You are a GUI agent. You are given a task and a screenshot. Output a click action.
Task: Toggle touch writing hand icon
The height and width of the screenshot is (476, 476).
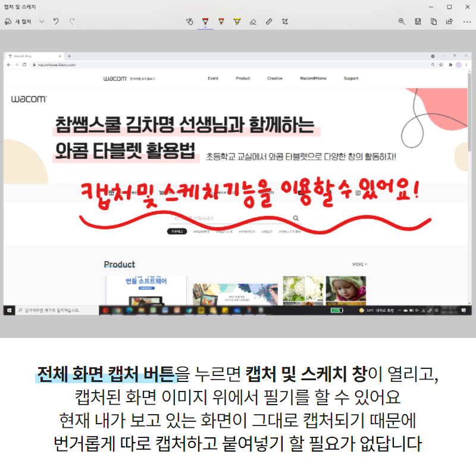(x=189, y=21)
